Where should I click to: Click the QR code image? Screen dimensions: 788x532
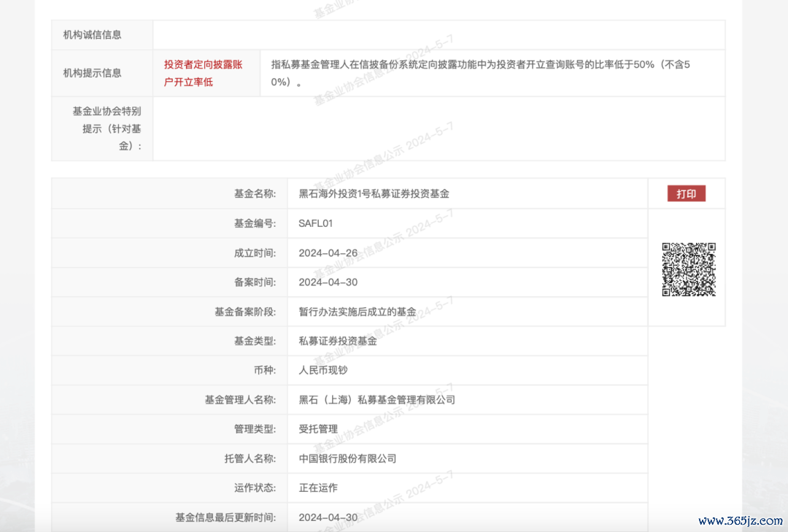point(689,269)
